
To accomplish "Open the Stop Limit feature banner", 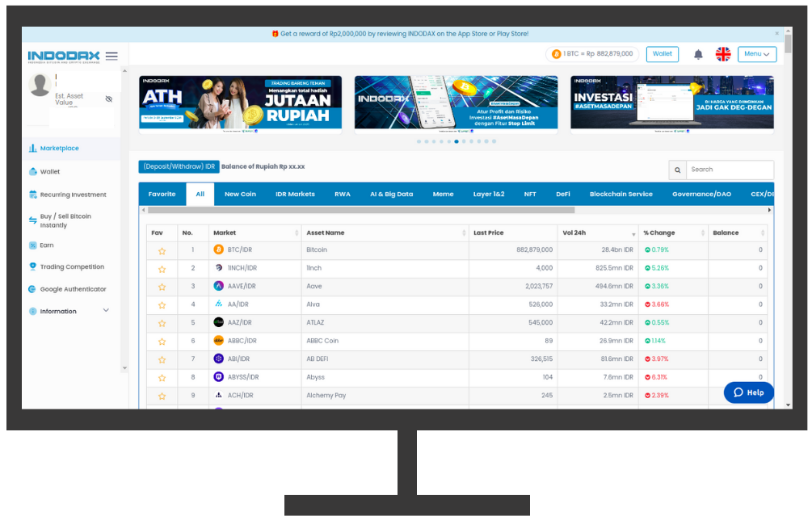I will tap(456, 105).
